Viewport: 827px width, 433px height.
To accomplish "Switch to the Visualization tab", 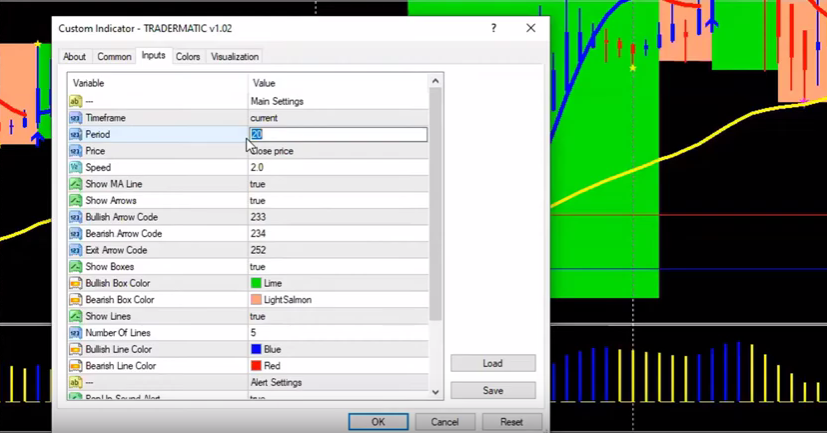I will tap(235, 56).
